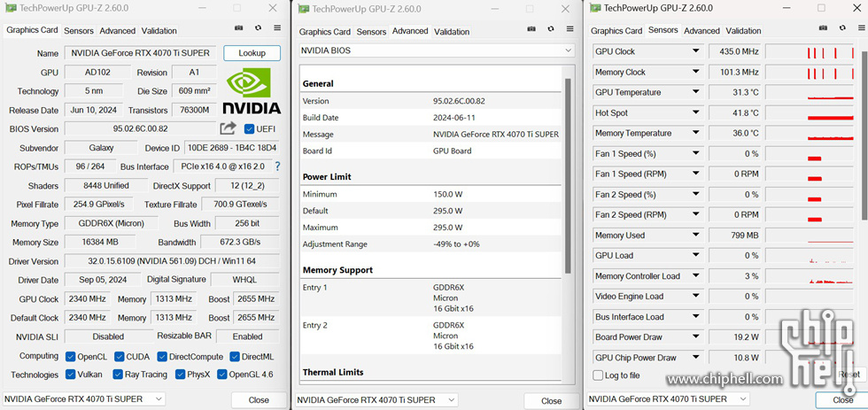Click BIOS export share icon
The width and height of the screenshot is (868, 410).
[228, 128]
